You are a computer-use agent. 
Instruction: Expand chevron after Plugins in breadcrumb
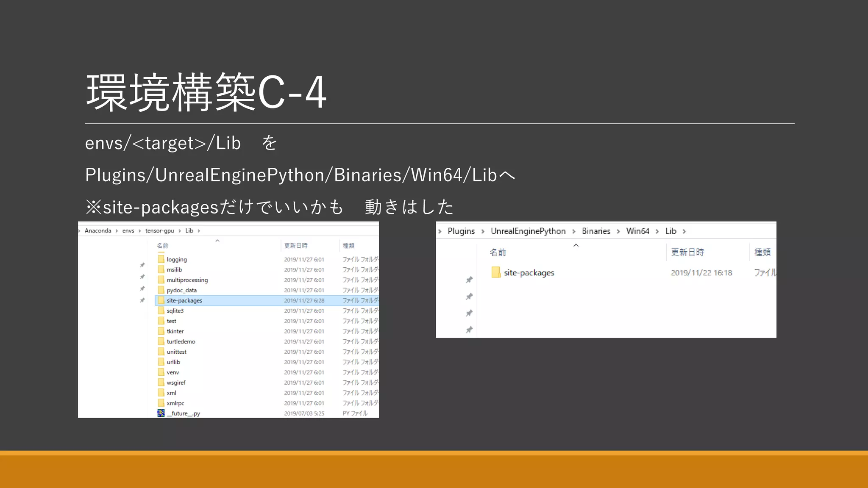483,231
